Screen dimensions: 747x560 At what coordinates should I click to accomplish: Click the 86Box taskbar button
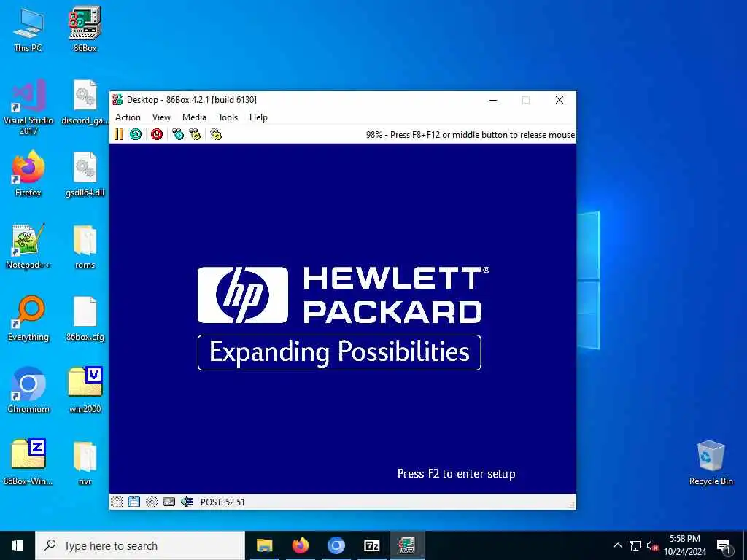coord(407,545)
